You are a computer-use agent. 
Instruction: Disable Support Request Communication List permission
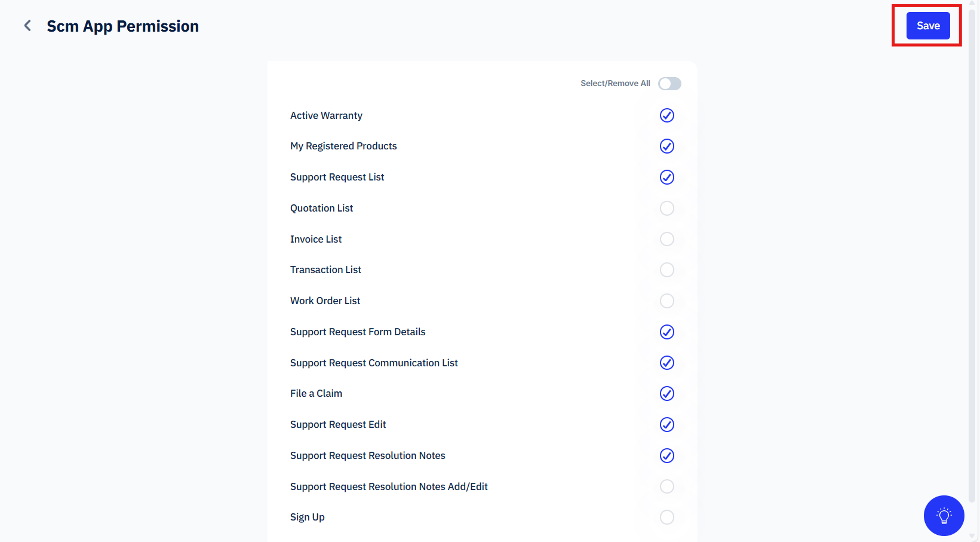point(667,363)
